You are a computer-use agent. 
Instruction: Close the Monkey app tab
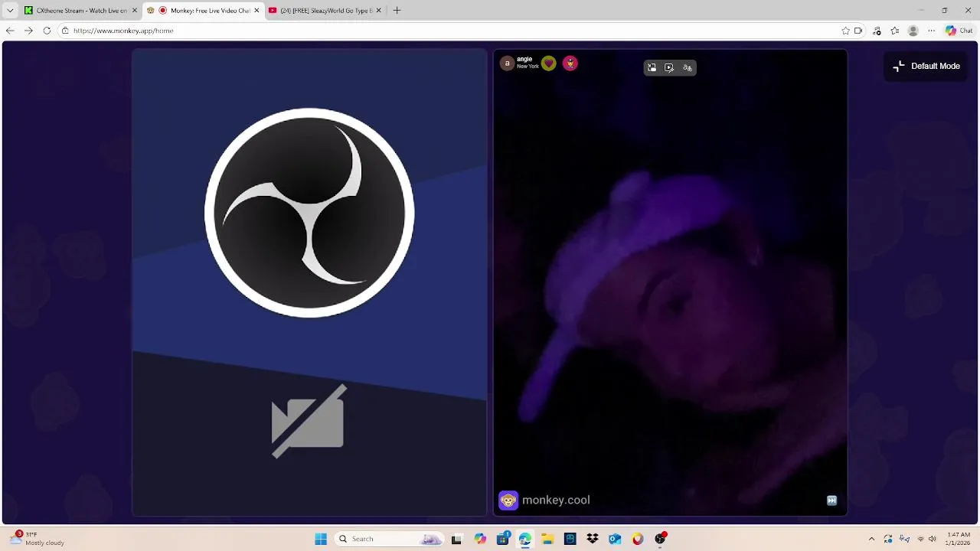click(x=256, y=11)
